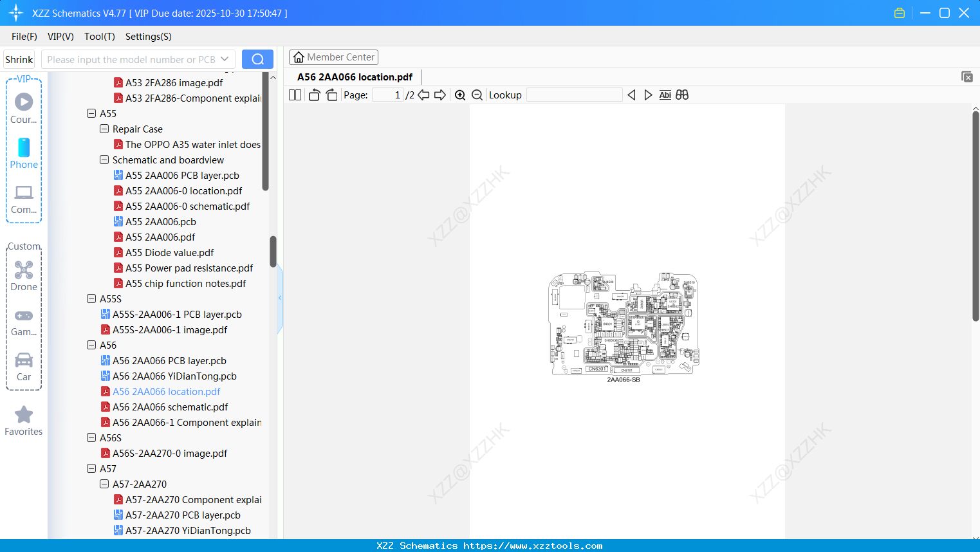Collapse the A57-2AA270 folder
The width and height of the screenshot is (980, 552).
tap(104, 484)
